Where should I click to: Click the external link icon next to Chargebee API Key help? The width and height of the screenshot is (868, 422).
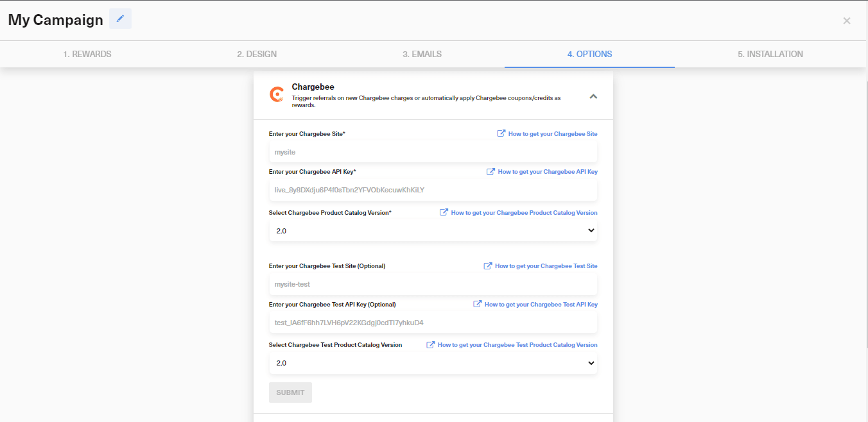click(491, 171)
